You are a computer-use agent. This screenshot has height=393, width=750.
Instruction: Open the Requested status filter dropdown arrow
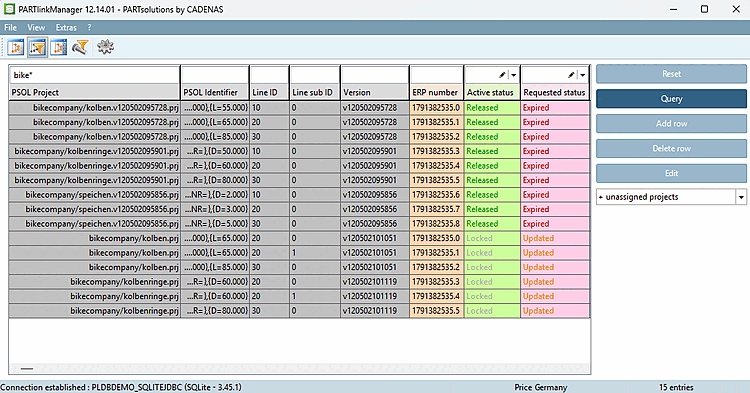click(583, 75)
